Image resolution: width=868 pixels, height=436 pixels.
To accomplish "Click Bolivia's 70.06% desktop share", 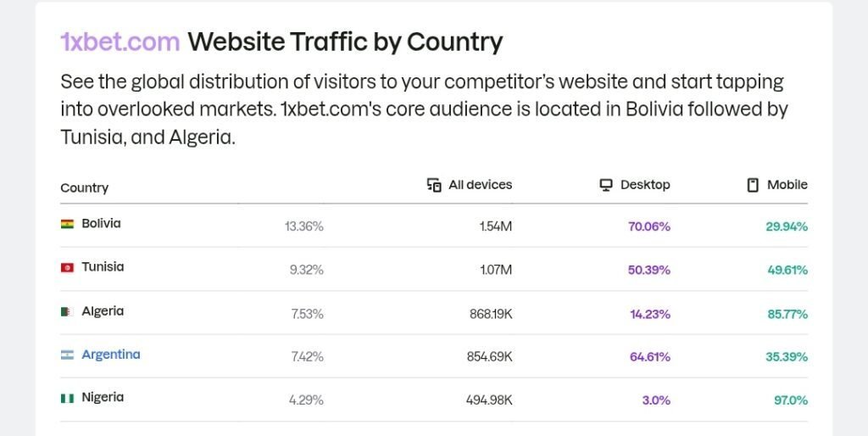I will [648, 226].
